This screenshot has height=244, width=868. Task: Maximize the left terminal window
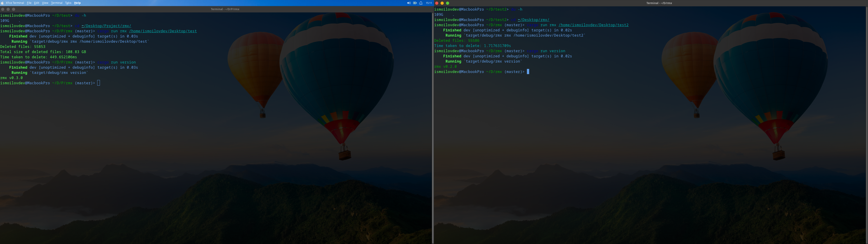tap(14, 9)
